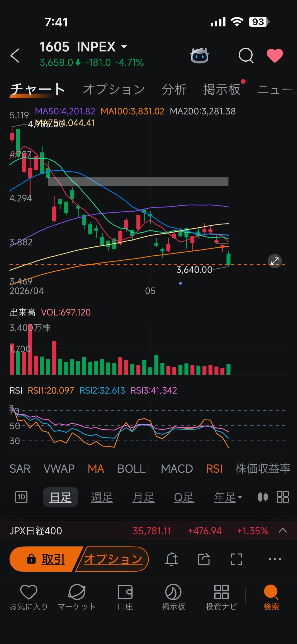Toggle the BOLL indicator
The width and height of the screenshot is (297, 644).
pyautogui.click(x=131, y=469)
